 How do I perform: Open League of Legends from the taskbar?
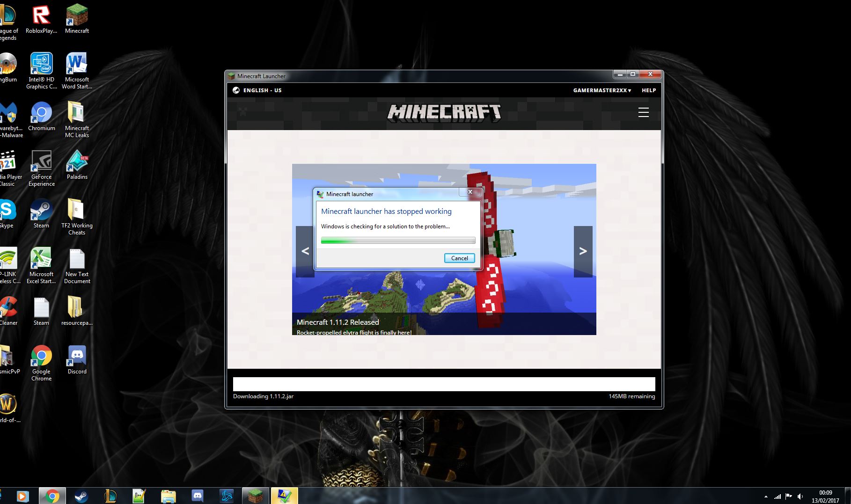(110, 496)
